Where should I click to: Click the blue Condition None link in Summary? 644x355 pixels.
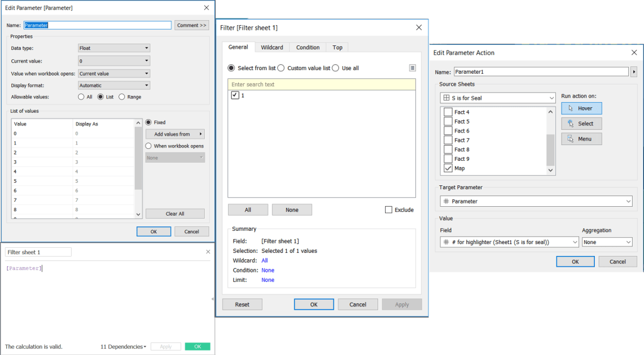pyautogui.click(x=268, y=271)
